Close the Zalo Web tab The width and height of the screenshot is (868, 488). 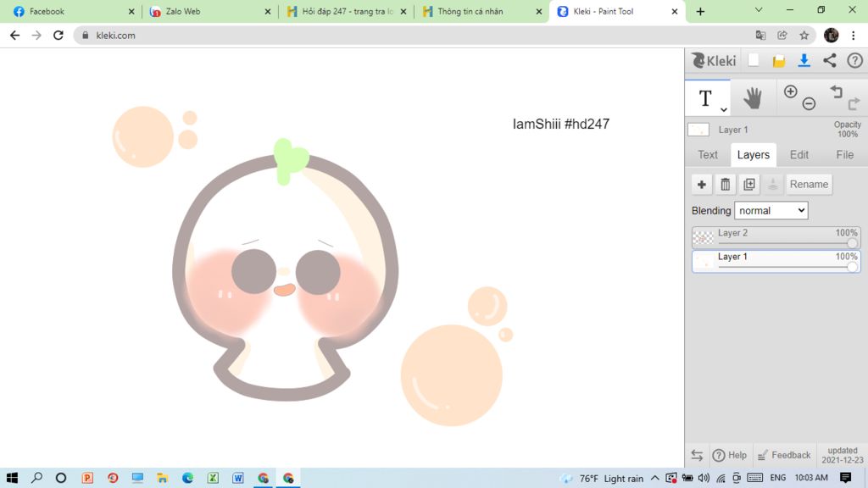coord(267,11)
